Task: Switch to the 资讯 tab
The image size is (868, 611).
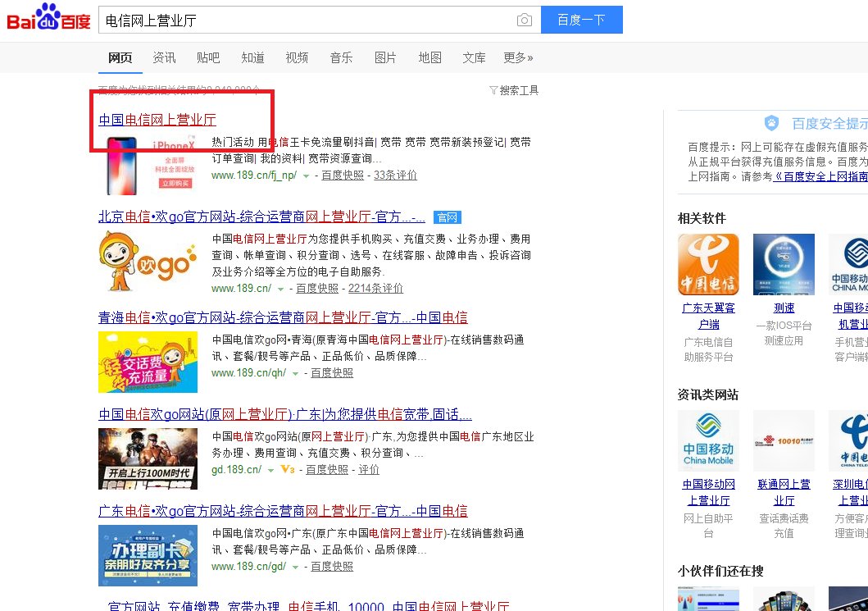Action: pos(164,57)
